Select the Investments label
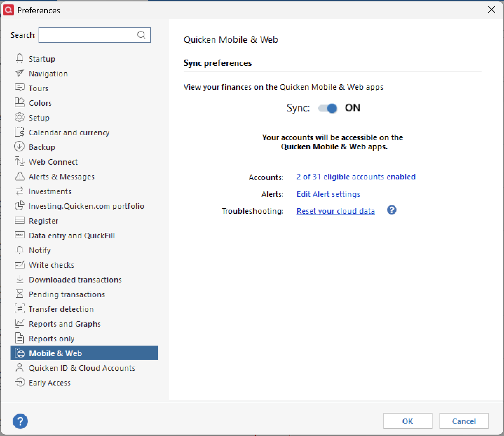Viewport: 504px width, 436px height. (x=50, y=191)
